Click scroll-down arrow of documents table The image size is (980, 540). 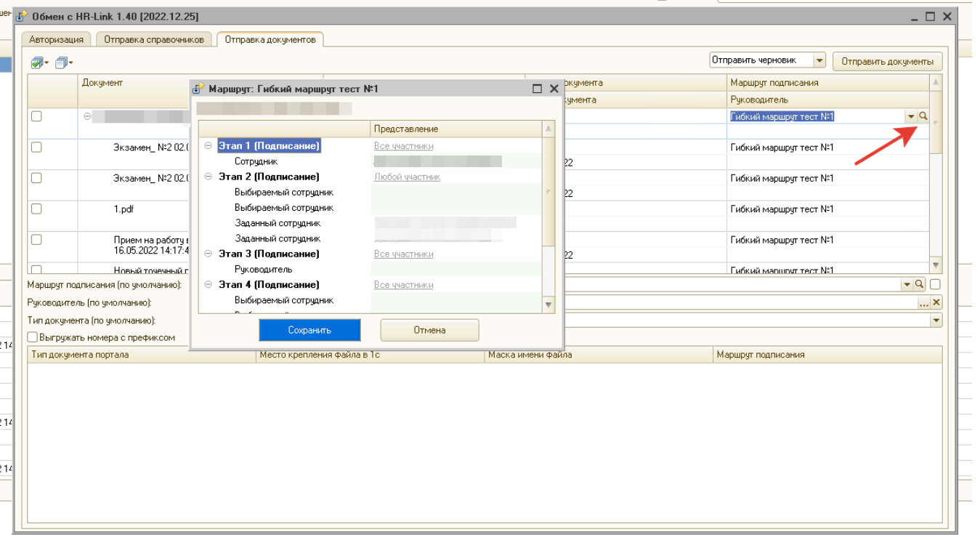click(936, 265)
